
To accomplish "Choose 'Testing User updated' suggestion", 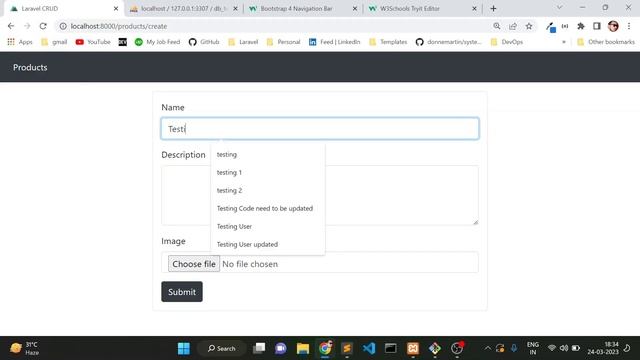I will point(268,244).
